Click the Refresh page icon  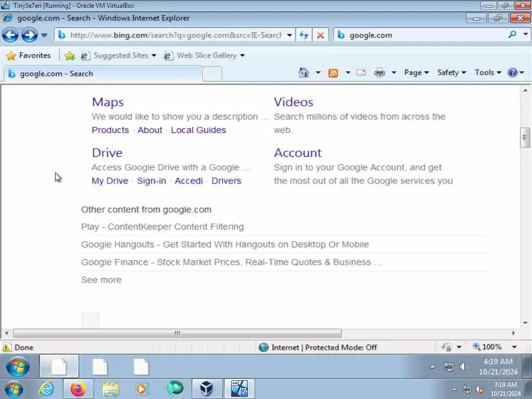[x=304, y=35]
